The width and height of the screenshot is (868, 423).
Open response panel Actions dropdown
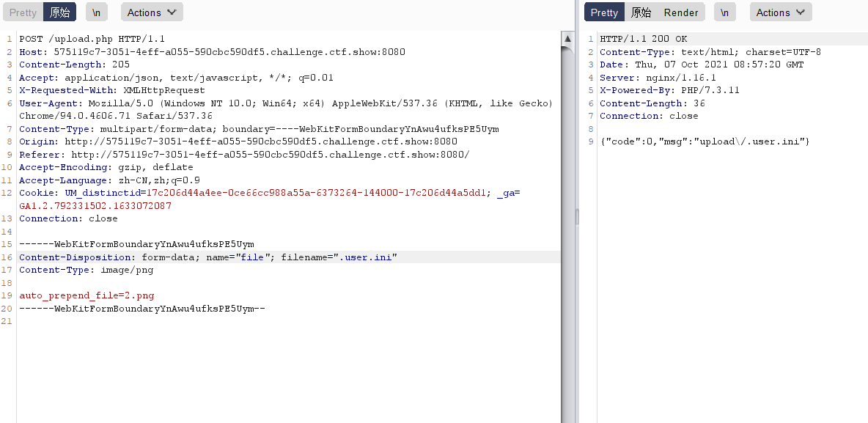[x=781, y=12]
